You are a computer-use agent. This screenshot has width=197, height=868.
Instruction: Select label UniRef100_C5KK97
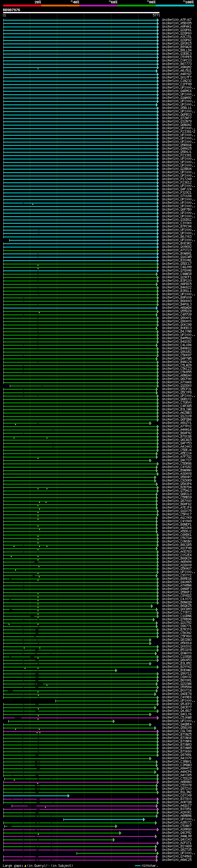click(176, 355)
